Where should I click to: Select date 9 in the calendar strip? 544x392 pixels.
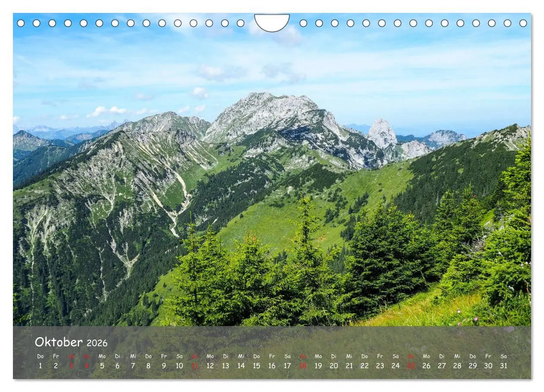point(164,366)
